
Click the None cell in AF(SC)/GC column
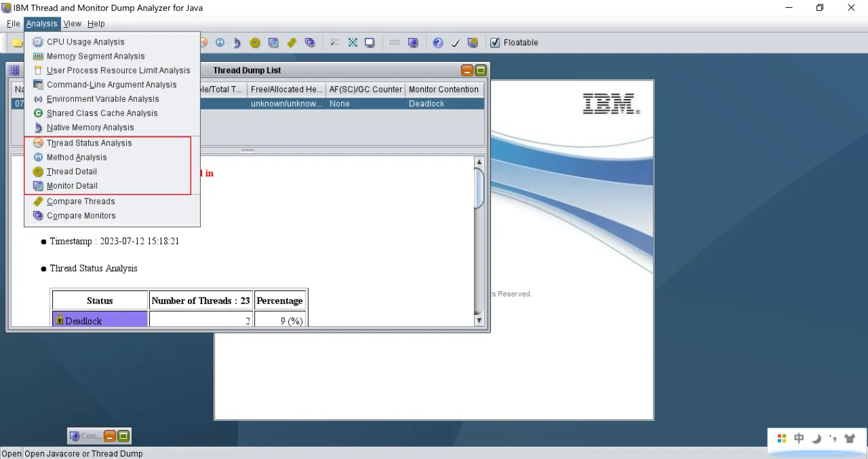tap(365, 104)
